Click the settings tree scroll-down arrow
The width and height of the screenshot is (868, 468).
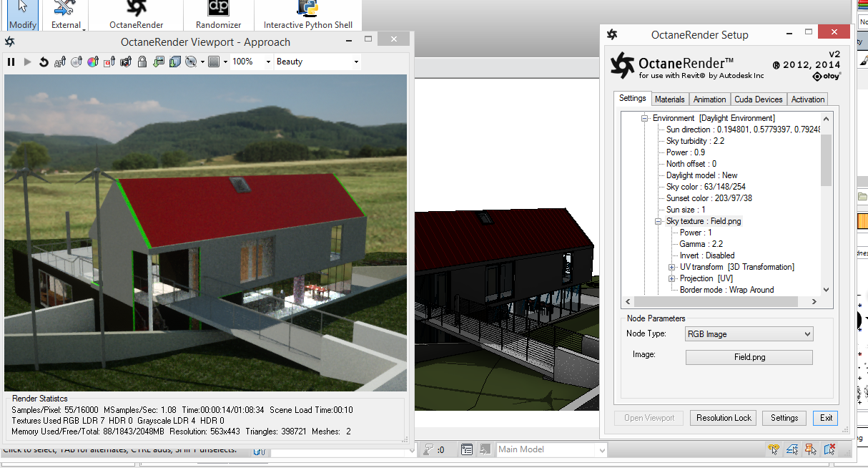click(827, 290)
